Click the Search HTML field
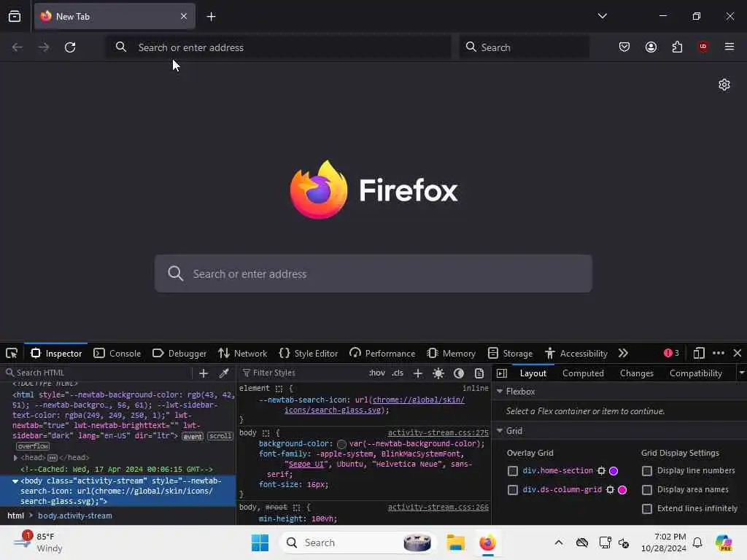This screenshot has width=747, height=560. (x=98, y=373)
